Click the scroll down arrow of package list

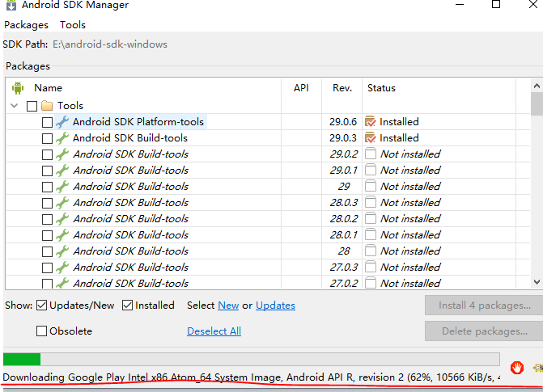point(536,281)
